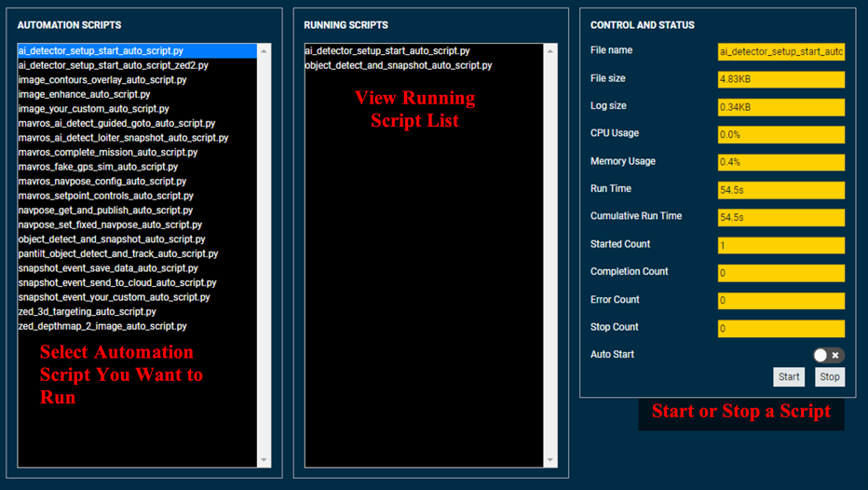Select mavros_fake_gps_sim_auto_script.py
The image size is (868, 490).
coord(137,167)
